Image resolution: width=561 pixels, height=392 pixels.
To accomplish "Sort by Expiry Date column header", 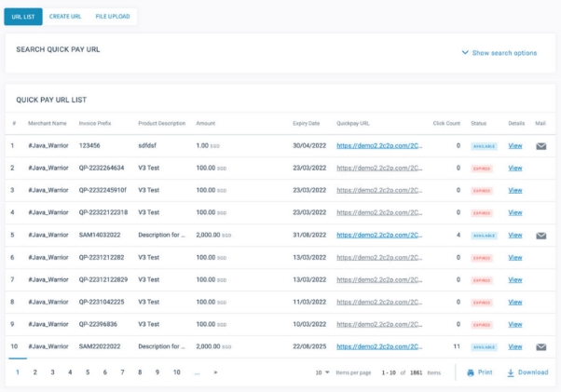I will point(306,123).
